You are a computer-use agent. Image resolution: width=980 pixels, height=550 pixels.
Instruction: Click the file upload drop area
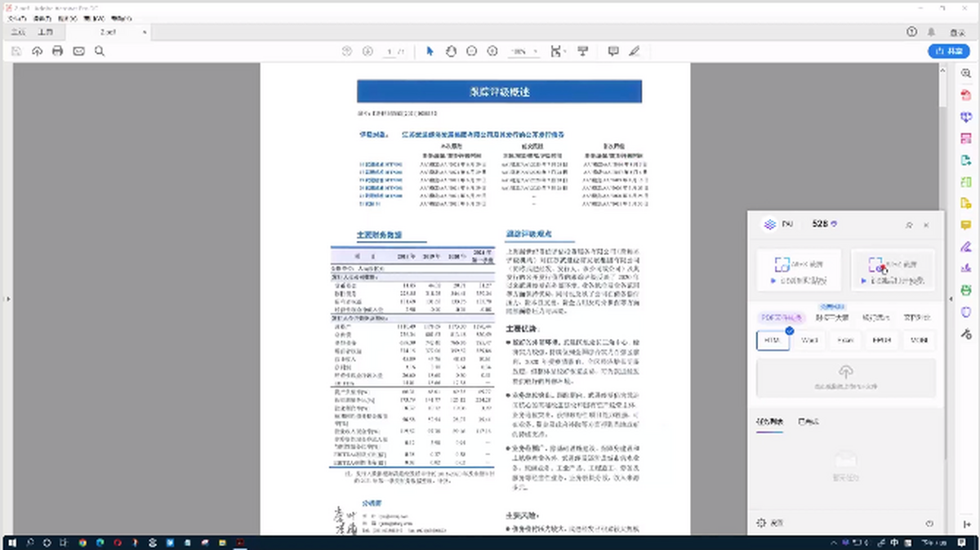[846, 377]
